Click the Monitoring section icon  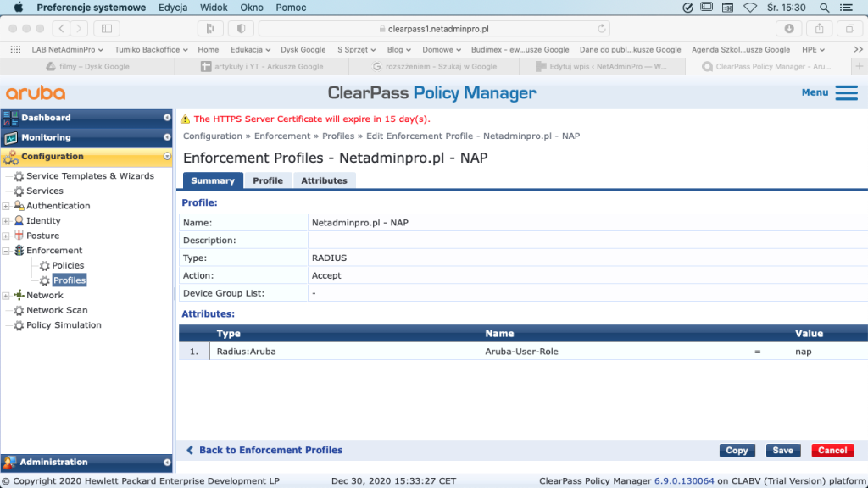click(10, 137)
